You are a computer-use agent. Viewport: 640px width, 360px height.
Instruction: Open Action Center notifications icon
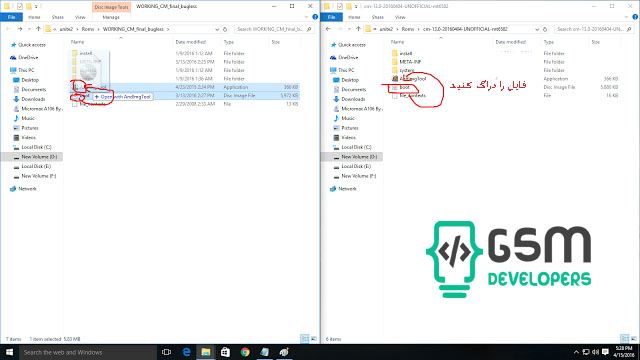click(605, 352)
